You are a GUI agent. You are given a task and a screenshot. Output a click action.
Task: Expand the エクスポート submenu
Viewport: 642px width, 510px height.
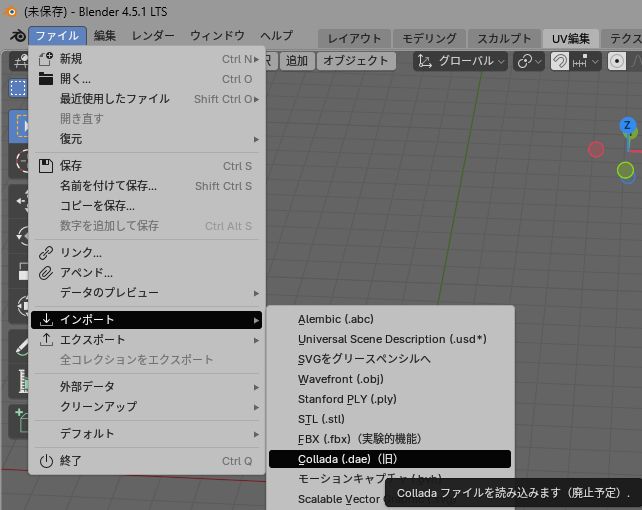pyautogui.click(x=147, y=340)
